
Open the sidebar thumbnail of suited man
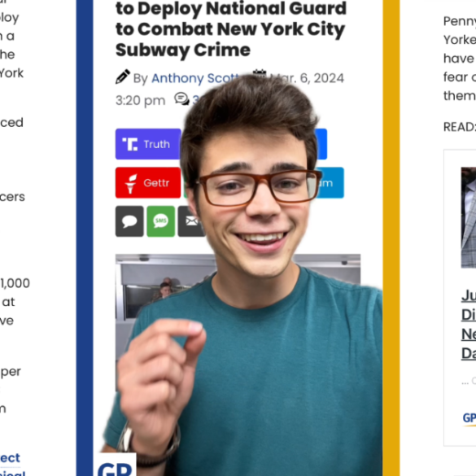[x=469, y=217]
